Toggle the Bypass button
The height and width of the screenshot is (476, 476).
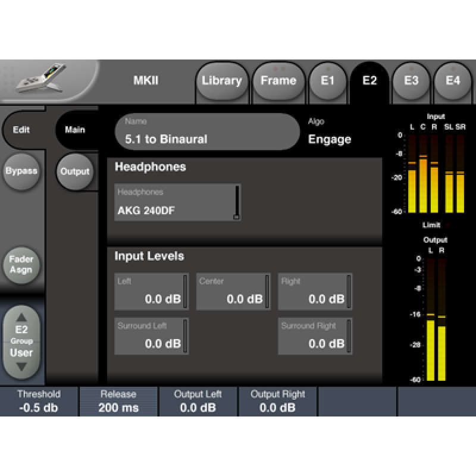[x=21, y=171]
